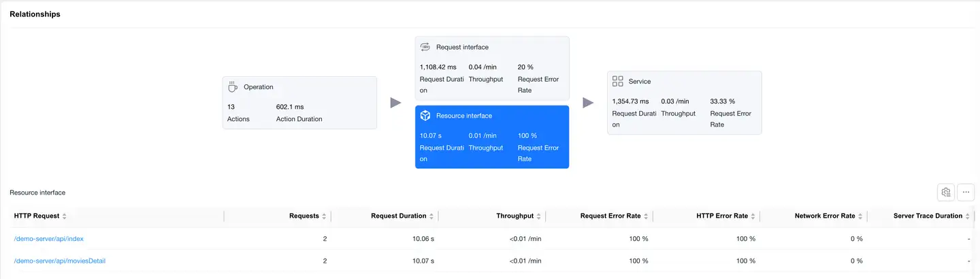
Task: Sort by HTTP Error Rate column
Action: coord(753,216)
